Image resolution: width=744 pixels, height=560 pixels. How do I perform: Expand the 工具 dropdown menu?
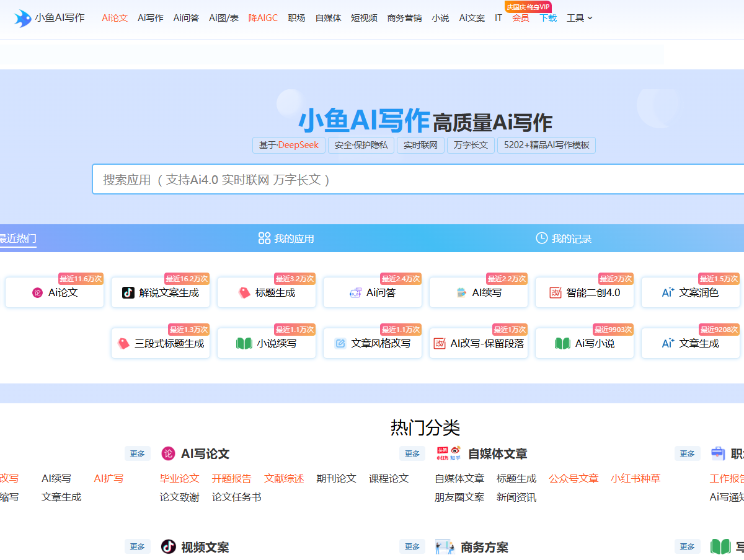pos(579,18)
